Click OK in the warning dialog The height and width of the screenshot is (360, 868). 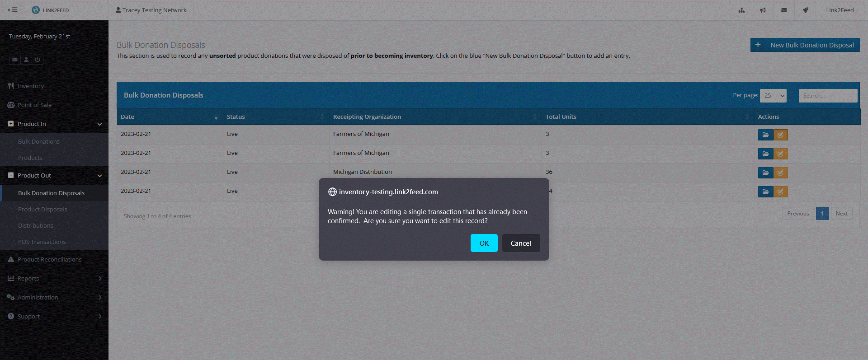click(x=484, y=243)
